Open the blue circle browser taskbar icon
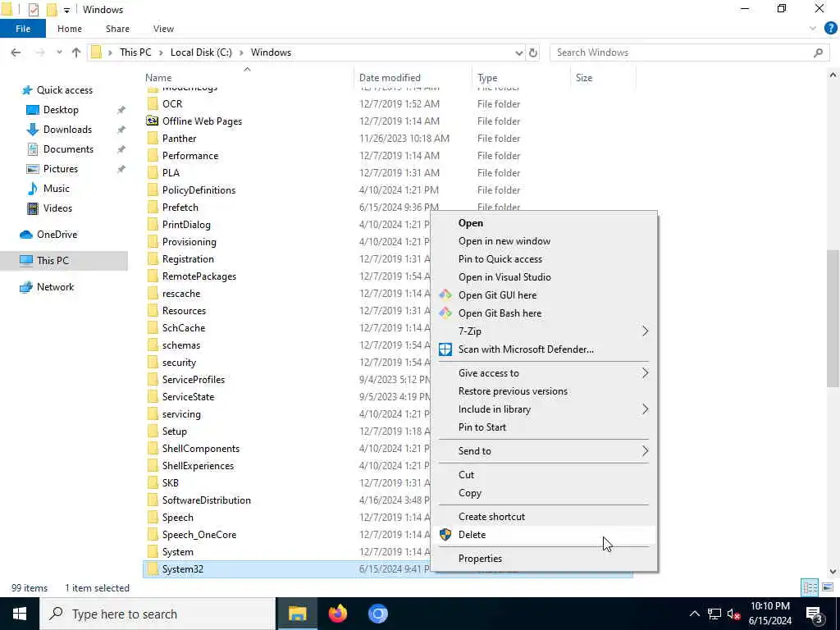840x630 pixels. [x=377, y=614]
